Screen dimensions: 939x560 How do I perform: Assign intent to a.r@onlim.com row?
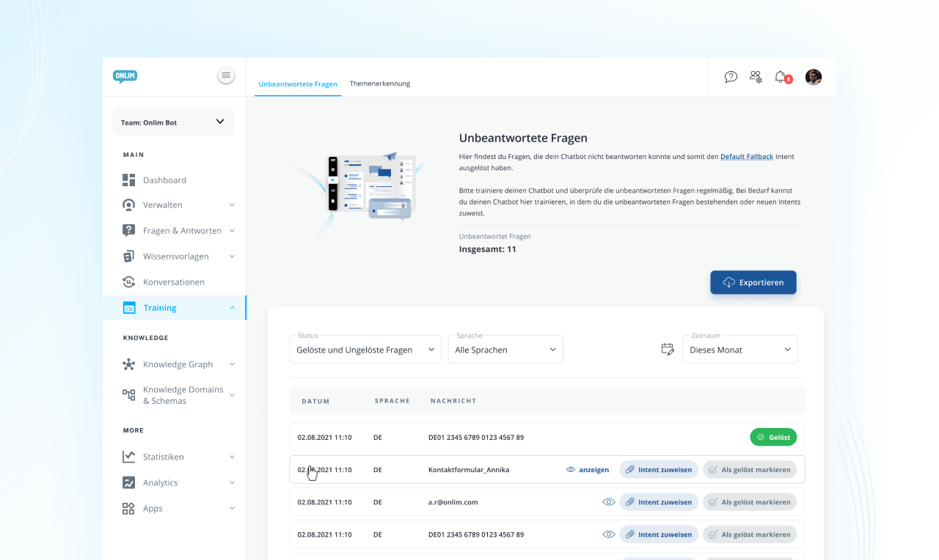coord(659,502)
